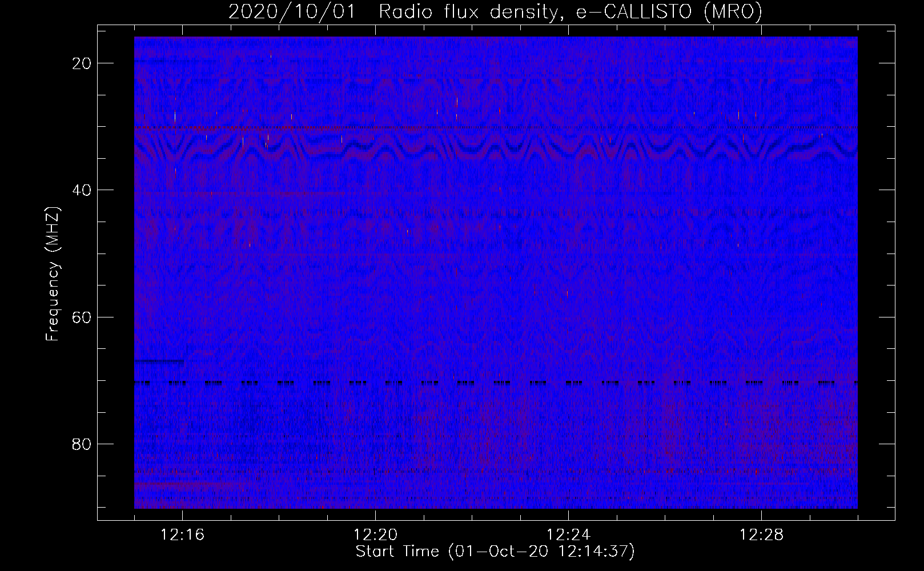Image resolution: width=924 pixels, height=571 pixels.
Task: Click the 12:24 time tick label
Action: [569, 535]
